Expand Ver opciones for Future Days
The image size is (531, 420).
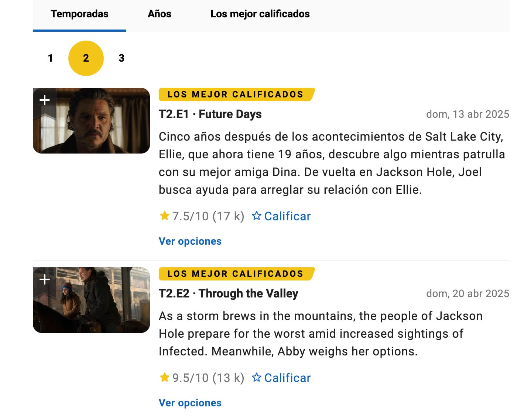(x=190, y=241)
